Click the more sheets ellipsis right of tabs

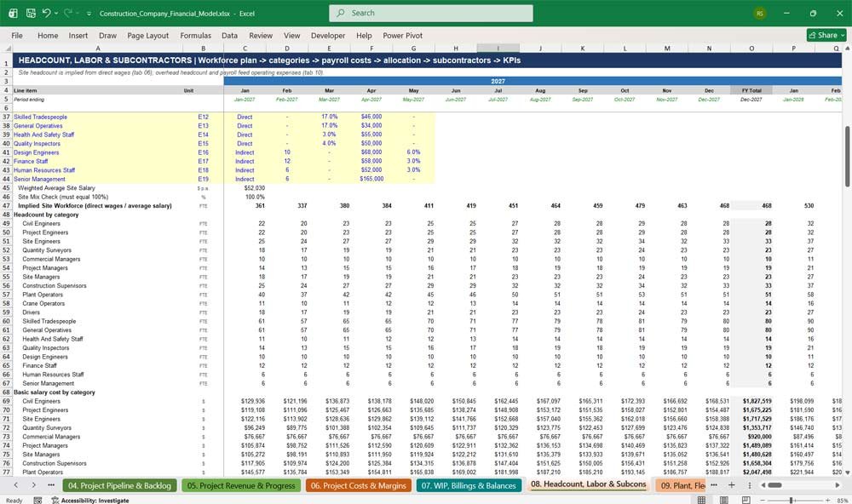[714, 485]
